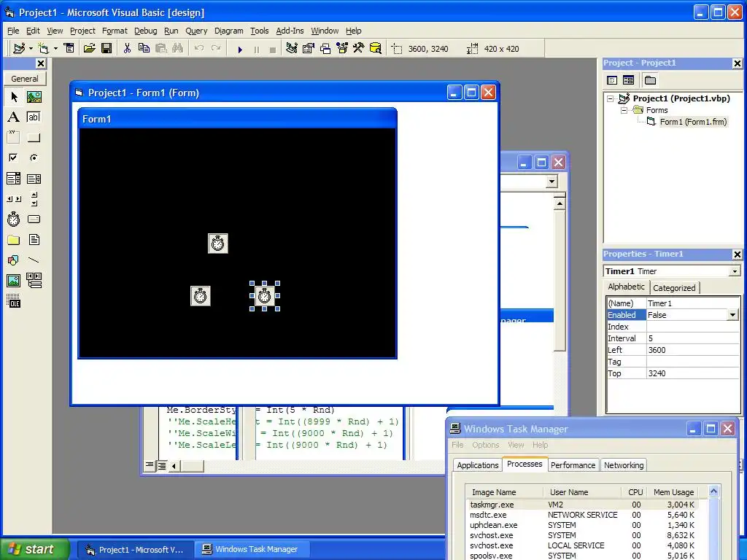Click the Menu Editor toolbar icon
This screenshot has width=747, height=560.
(x=69, y=49)
